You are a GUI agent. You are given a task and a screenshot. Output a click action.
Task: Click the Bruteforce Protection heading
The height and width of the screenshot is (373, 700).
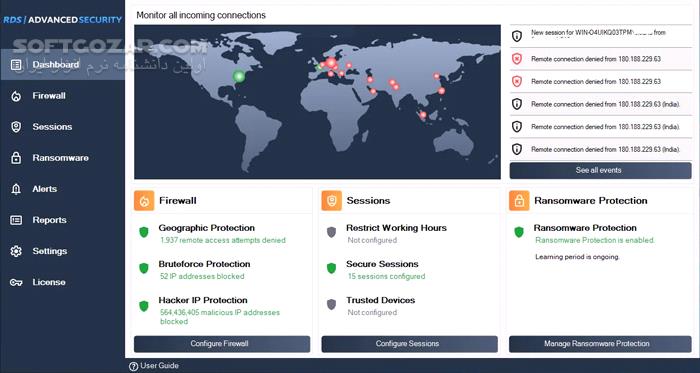click(204, 264)
